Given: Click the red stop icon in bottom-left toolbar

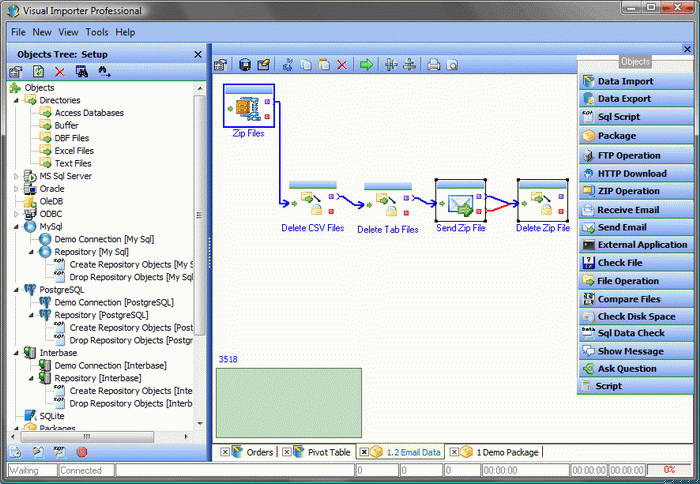Looking at the screenshot, I should tap(82, 452).
